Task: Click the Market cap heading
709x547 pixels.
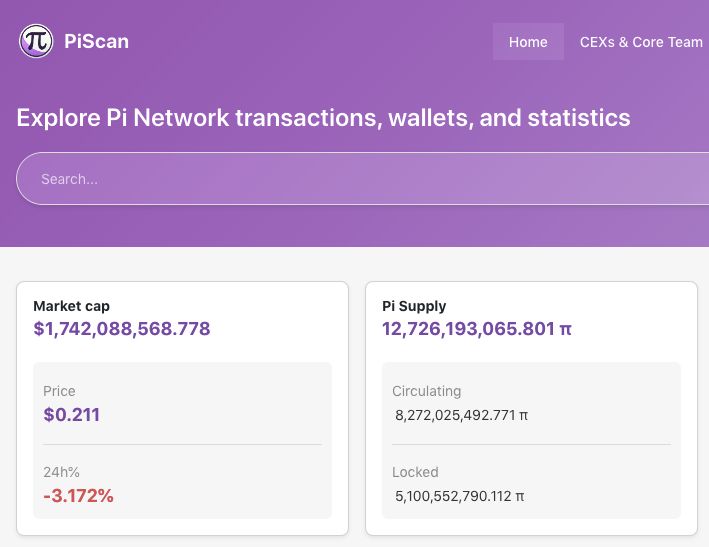Action: point(71,306)
